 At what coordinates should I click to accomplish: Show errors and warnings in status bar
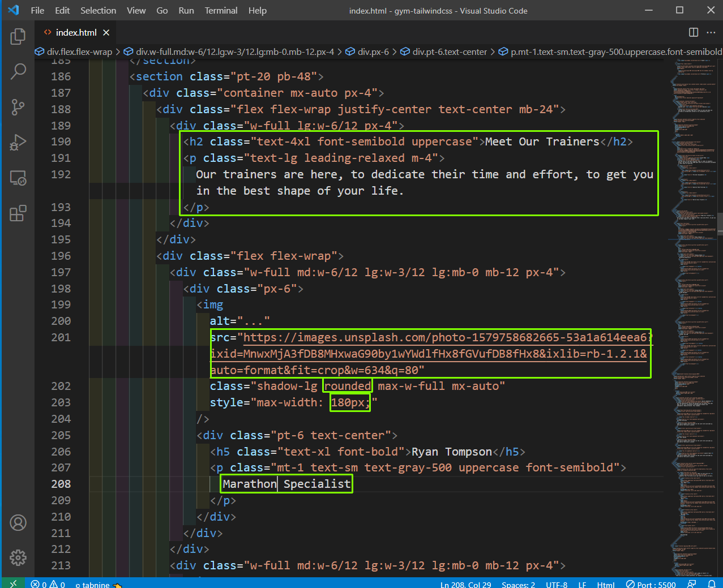[x=48, y=584]
